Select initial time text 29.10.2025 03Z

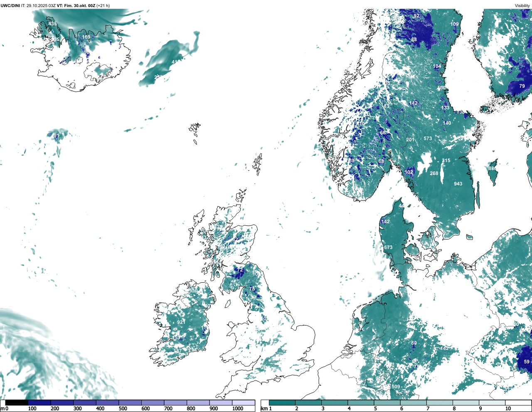coord(41,5)
